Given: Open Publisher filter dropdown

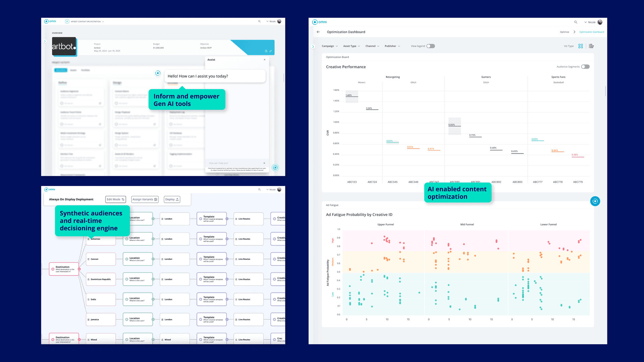Looking at the screenshot, I should tap(392, 46).
